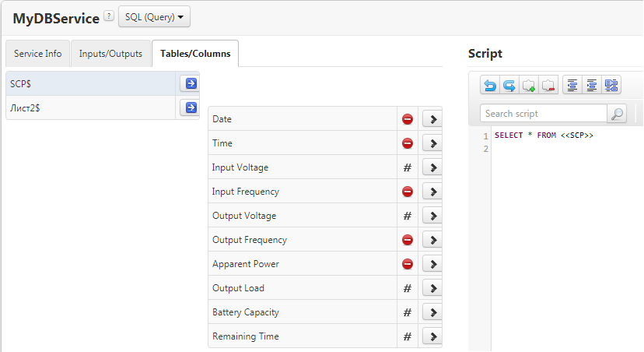644x352 pixels.
Task: Click the auto-format script icon
Action: 611,85
